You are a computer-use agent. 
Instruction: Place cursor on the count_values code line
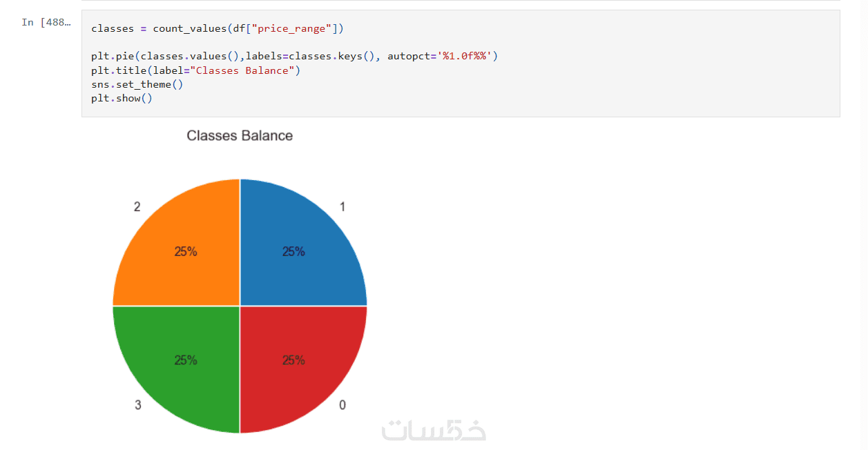coord(217,29)
